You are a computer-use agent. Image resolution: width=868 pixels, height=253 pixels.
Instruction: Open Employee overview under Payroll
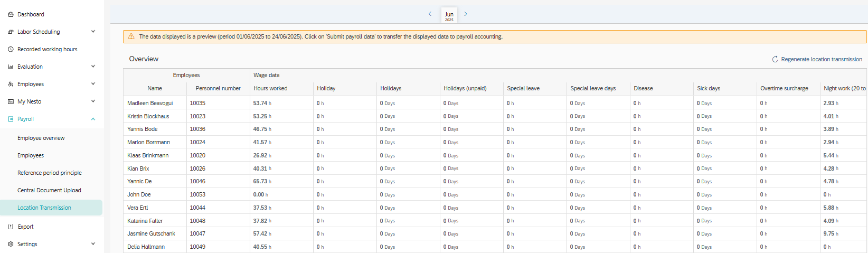click(41, 138)
